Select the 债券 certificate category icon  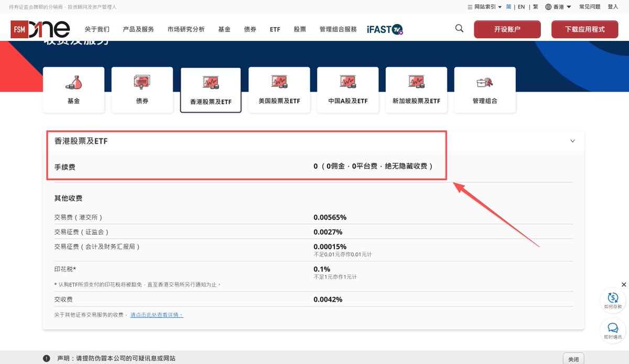pos(142,81)
